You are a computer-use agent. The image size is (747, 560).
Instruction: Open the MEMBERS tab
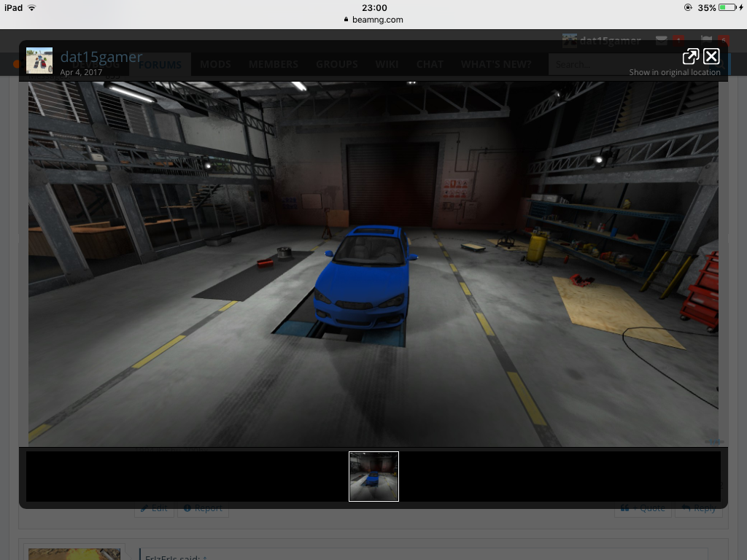274,64
